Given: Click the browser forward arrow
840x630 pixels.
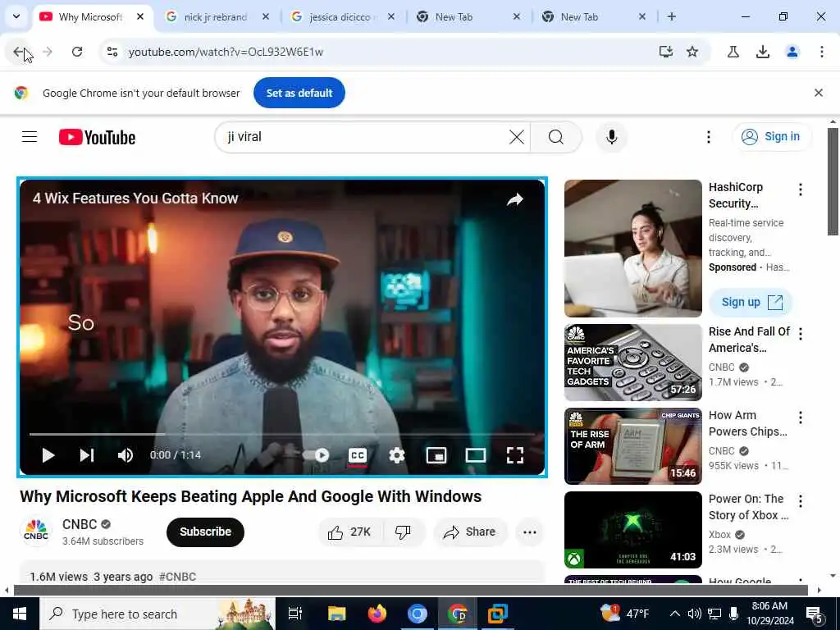Looking at the screenshot, I should click(48, 52).
